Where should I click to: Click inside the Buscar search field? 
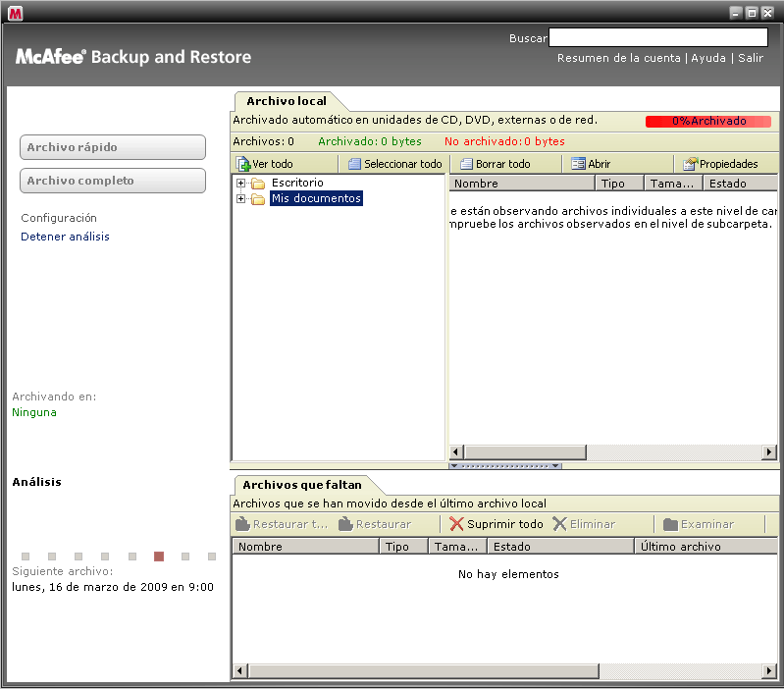(657, 38)
